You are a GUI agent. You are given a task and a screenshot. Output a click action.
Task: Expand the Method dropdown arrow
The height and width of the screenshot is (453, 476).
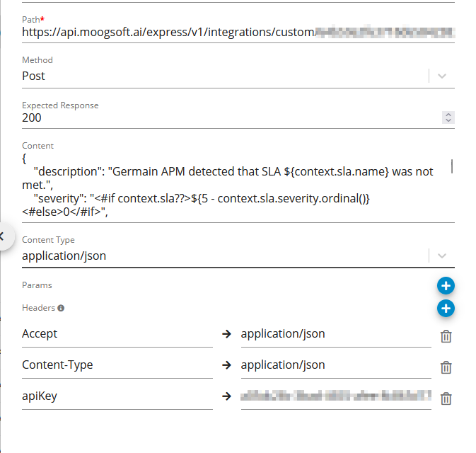(442, 76)
